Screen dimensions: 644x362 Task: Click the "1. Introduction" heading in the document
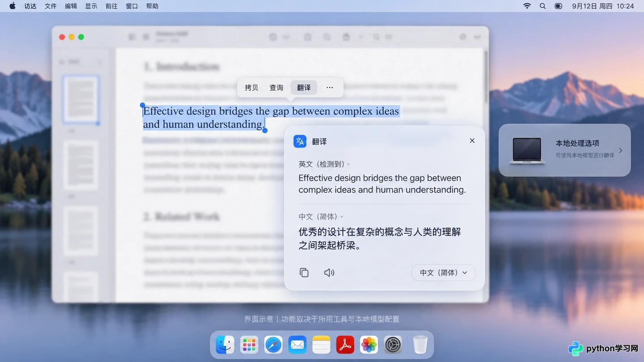tap(182, 67)
